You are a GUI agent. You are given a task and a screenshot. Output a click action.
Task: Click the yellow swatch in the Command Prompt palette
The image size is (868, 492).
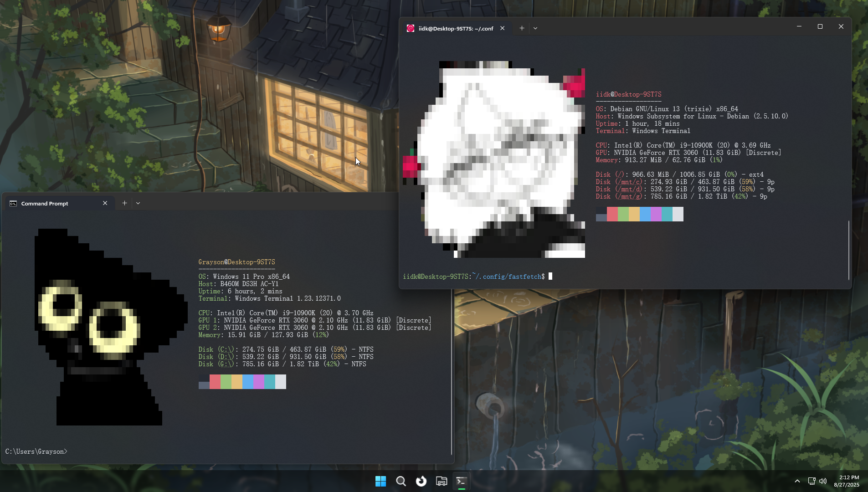click(x=237, y=382)
